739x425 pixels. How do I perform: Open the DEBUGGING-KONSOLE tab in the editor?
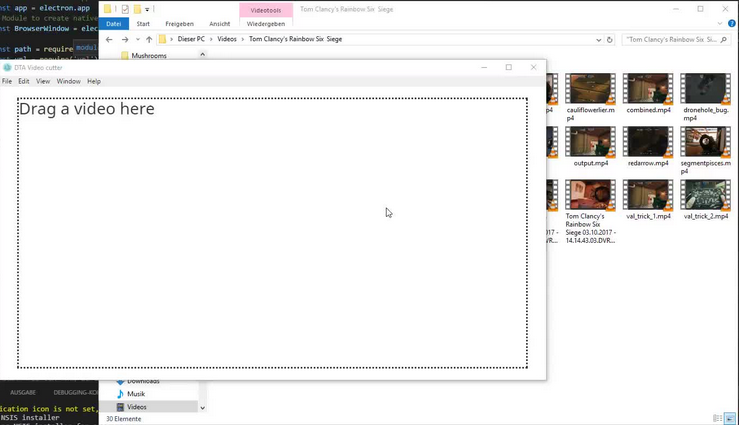[x=75, y=392]
